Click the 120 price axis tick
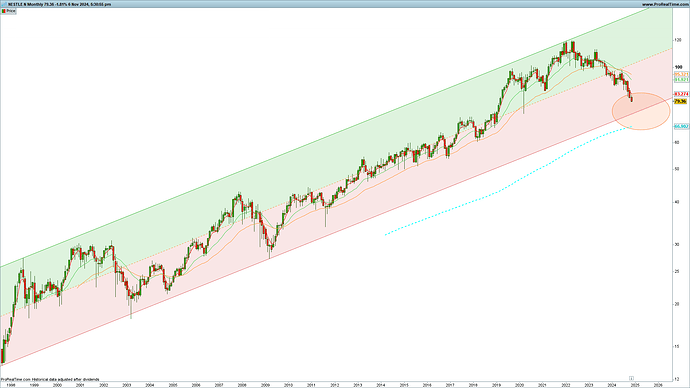The height and width of the screenshot is (388, 690). [678, 40]
